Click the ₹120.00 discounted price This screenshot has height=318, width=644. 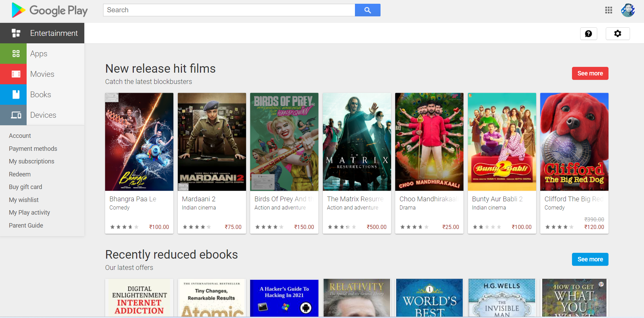click(594, 227)
